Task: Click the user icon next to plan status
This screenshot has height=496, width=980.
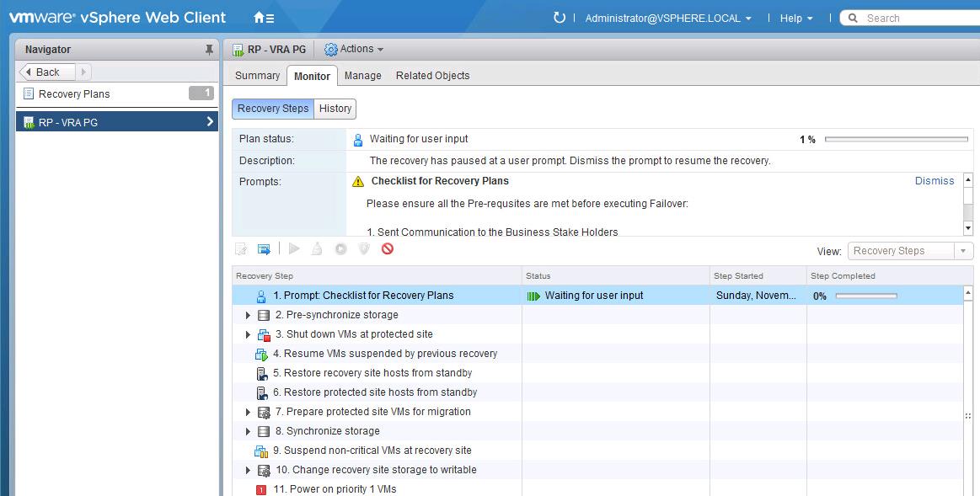Action: [x=357, y=139]
